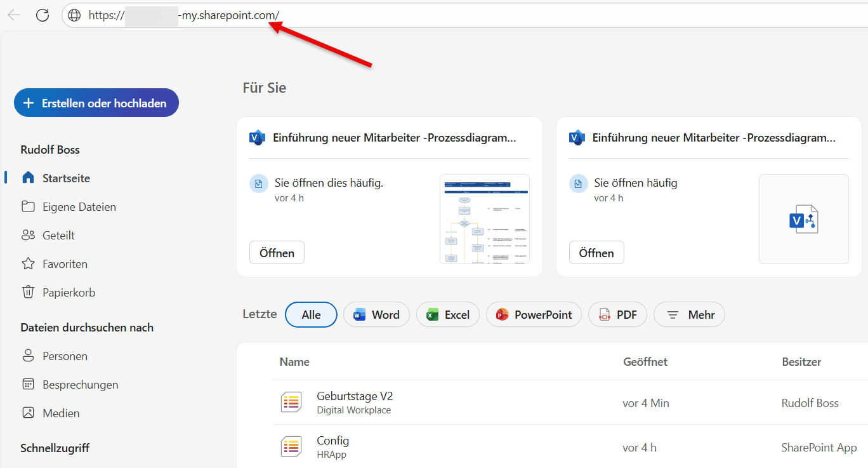Viewport: 868px width, 468px height.
Task: Click the browser refresh icon
Action: tap(43, 15)
